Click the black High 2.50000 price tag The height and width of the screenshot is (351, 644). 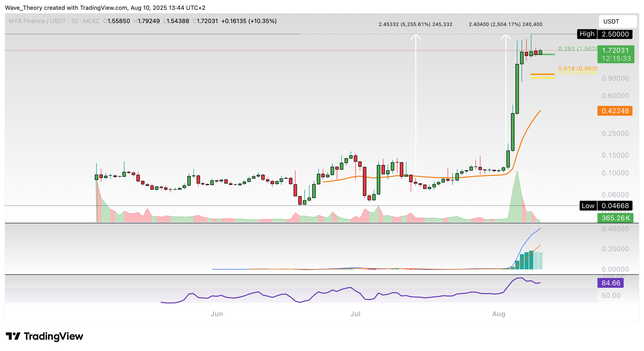[x=605, y=34]
